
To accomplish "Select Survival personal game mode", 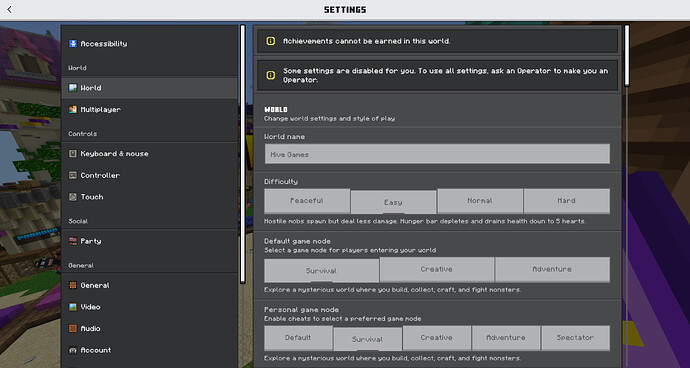I will tap(367, 339).
